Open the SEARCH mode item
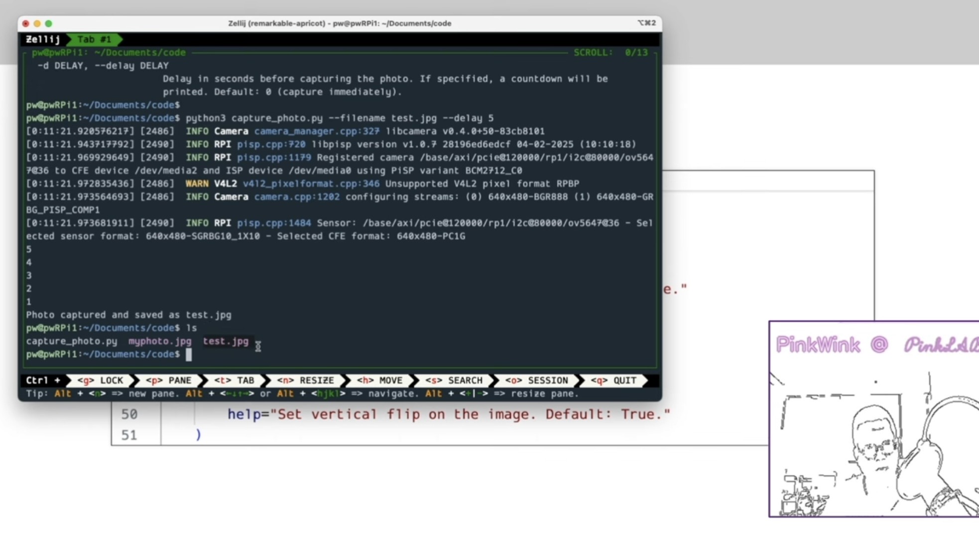 (x=454, y=380)
